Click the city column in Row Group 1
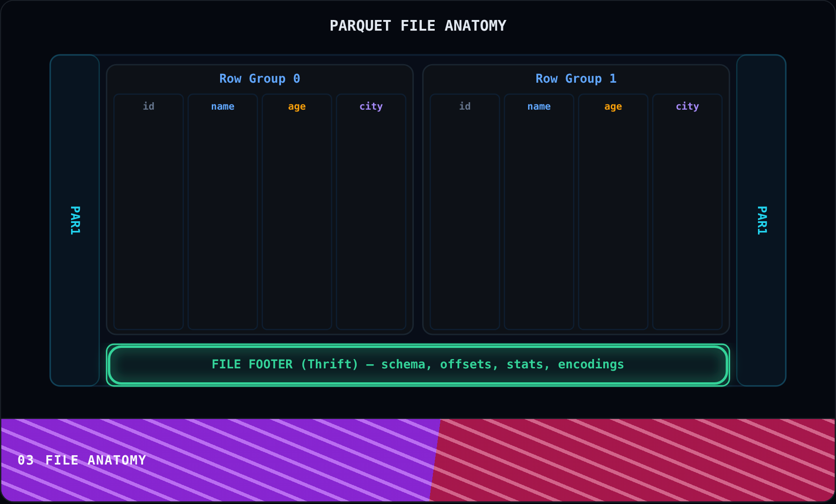836x504 pixels. [687, 212]
